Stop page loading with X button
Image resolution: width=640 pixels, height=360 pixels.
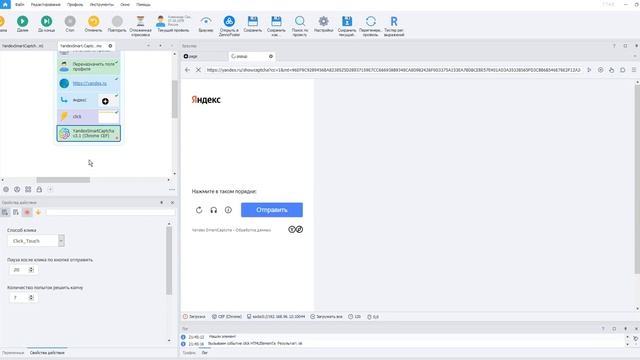click(198, 70)
